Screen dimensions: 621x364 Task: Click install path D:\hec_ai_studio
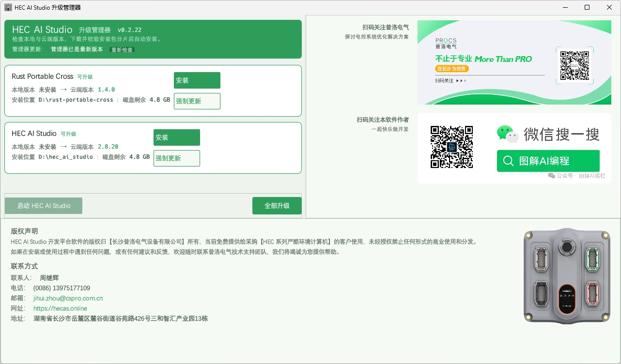(66, 157)
